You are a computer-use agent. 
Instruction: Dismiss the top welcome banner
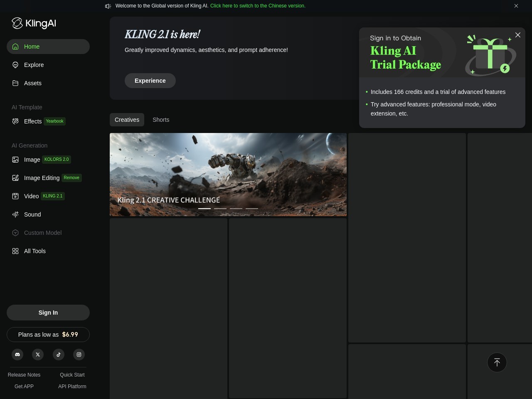pyautogui.click(x=516, y=6)
